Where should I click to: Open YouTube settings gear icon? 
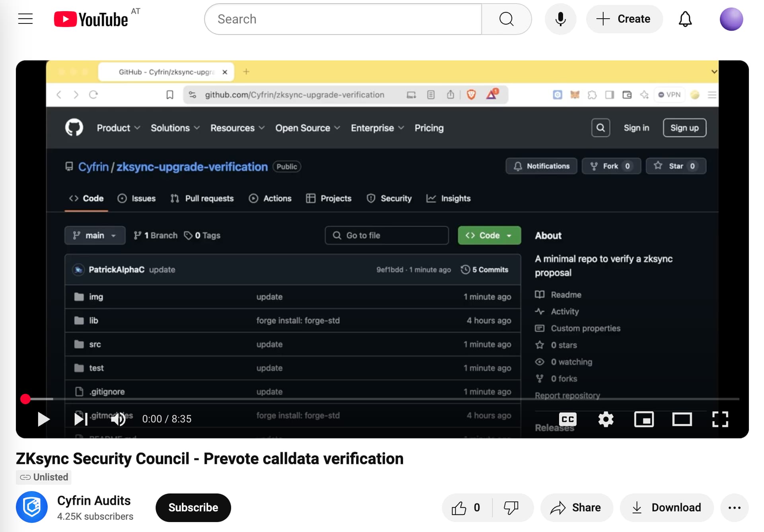[x=606, y=419]
